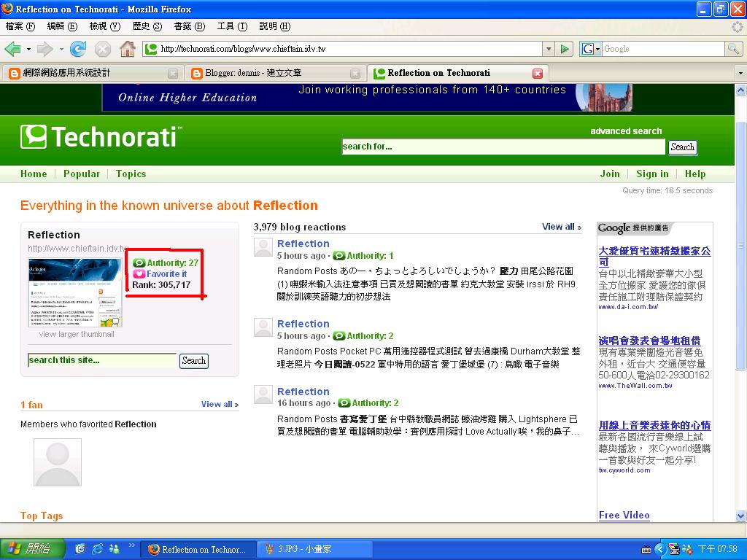This screenshot has height=560, width=747.
Task: Open the 書籤 (B) menu
Action: pos(189,26)
